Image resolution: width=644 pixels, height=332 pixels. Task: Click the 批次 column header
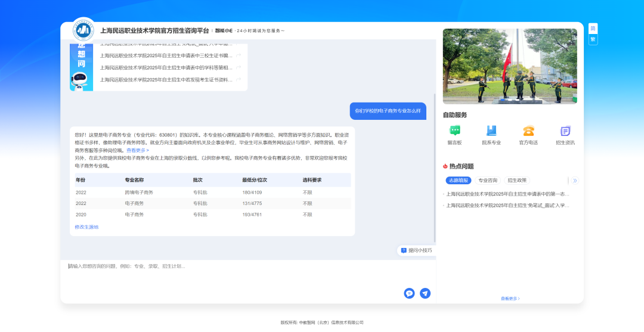[197, 180]
